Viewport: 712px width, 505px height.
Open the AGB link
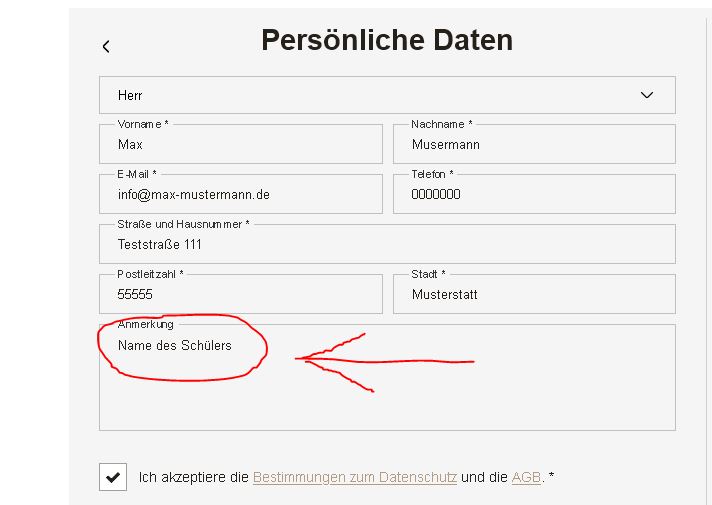[526, 478]
